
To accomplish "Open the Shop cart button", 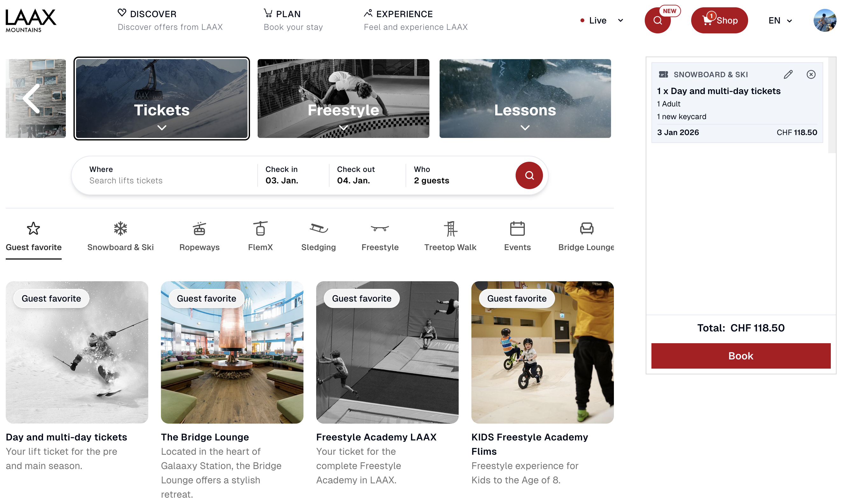I will 719,20.
